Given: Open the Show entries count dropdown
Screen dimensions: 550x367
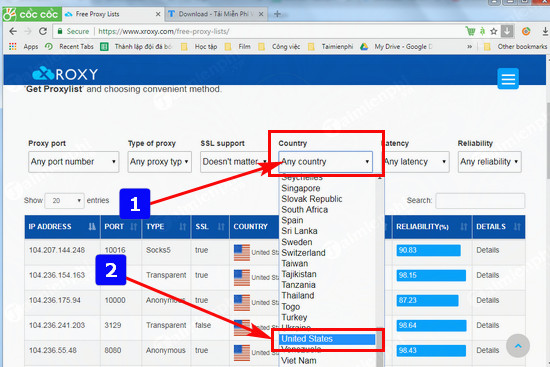Looking at the screenshot, I should (65, 201).
